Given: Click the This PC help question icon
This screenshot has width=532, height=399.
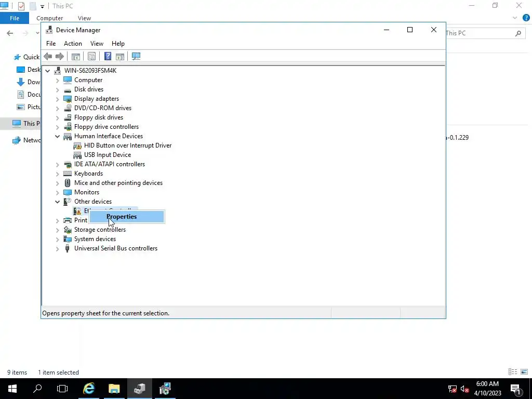Looking at the screenshot, I should point(526,18).
